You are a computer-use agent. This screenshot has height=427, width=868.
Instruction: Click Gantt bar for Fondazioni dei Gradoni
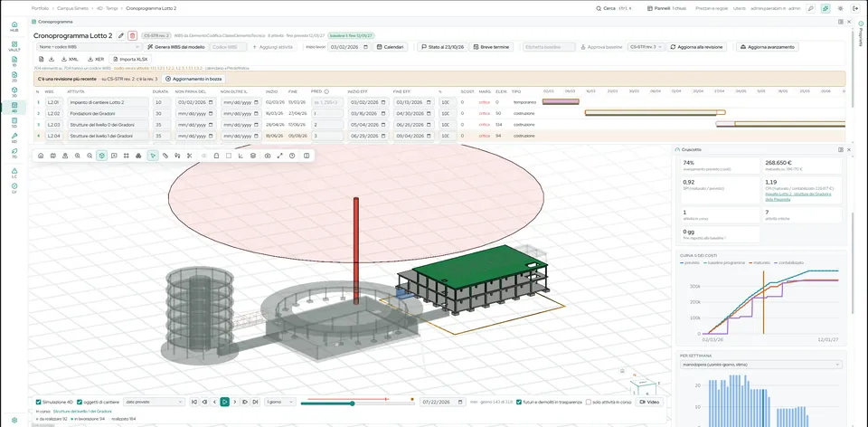pos(655,112)
